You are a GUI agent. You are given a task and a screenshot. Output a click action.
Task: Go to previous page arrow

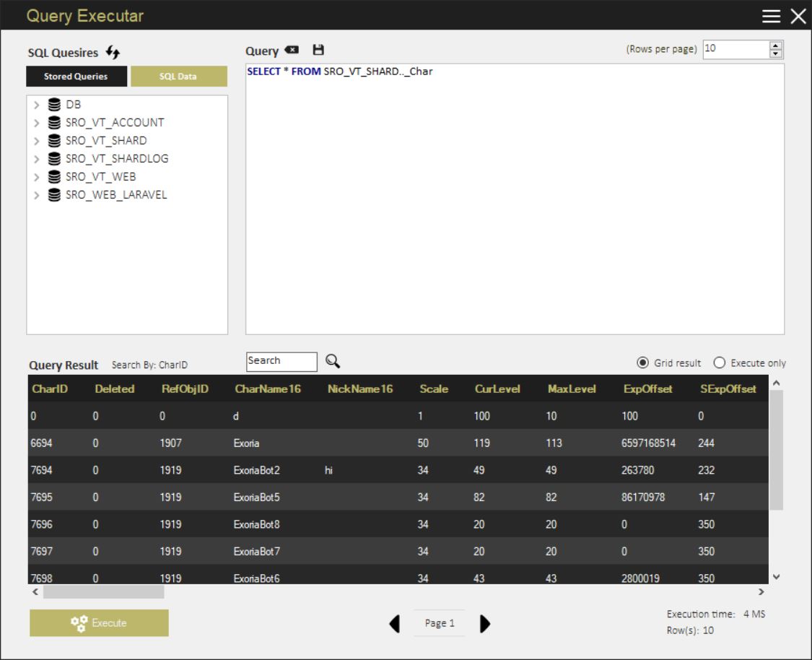(395, 623)
